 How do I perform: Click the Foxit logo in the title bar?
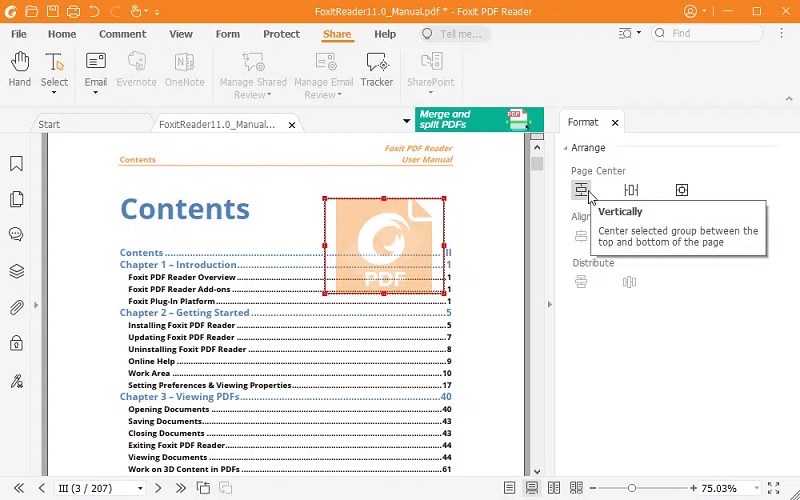click(x=11, y=11)
